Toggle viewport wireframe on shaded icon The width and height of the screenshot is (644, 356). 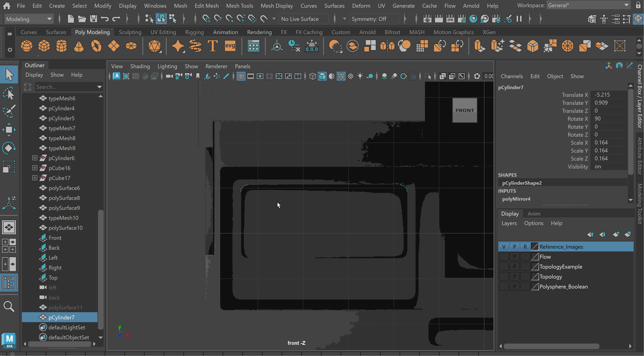341,76
